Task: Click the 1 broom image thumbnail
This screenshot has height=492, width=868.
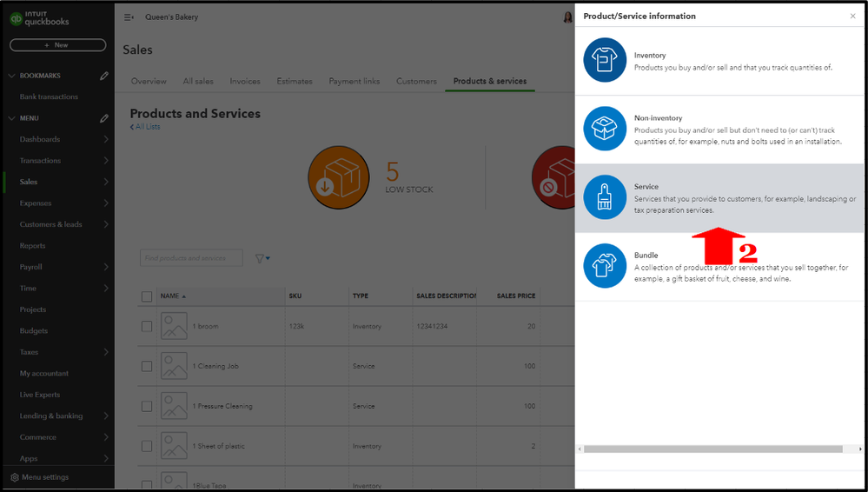Action: tap(174, 326)
